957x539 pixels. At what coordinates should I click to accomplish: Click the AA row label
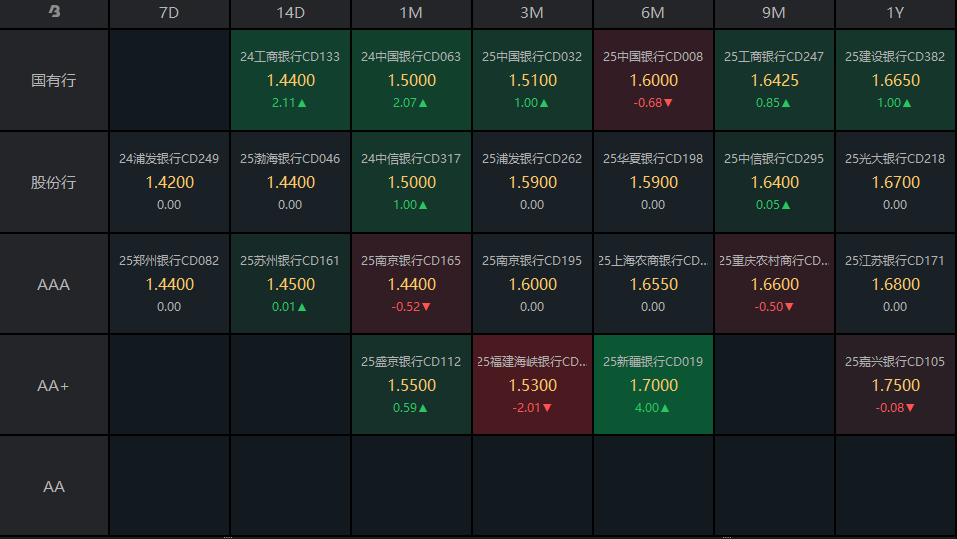click(x=54, y=487)
